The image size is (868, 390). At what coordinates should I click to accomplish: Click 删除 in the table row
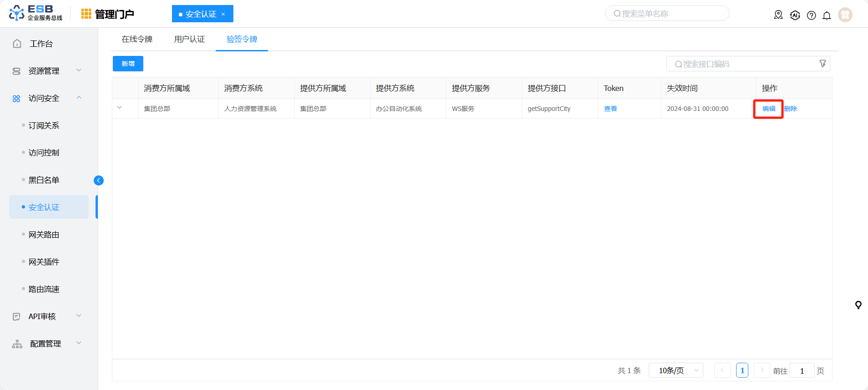(791, 109)
